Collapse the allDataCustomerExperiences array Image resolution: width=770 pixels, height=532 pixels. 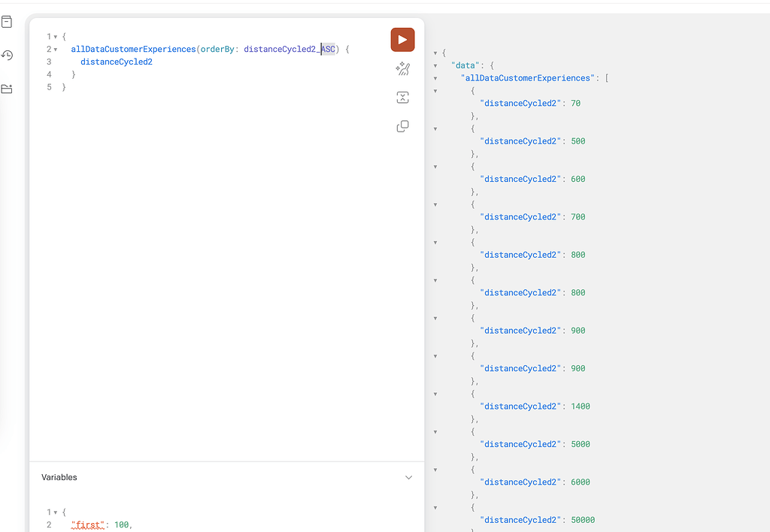(x=436, y=77)
